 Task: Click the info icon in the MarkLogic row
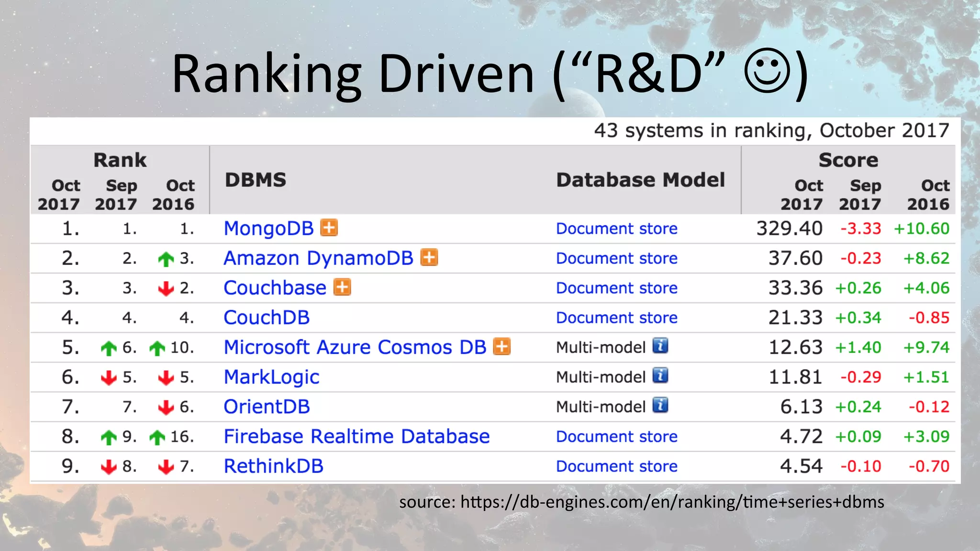point(660,375)
